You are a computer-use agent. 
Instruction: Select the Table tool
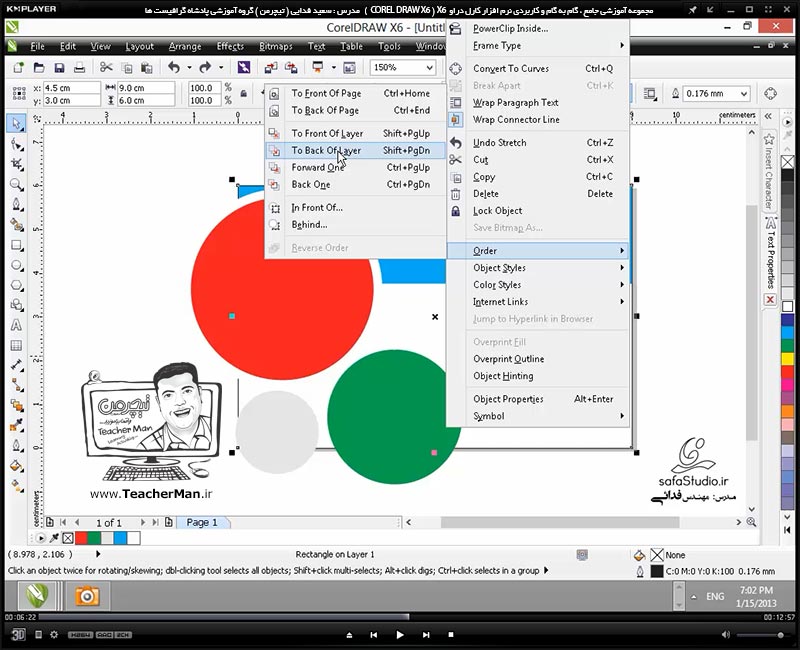[x=17, y=345]
